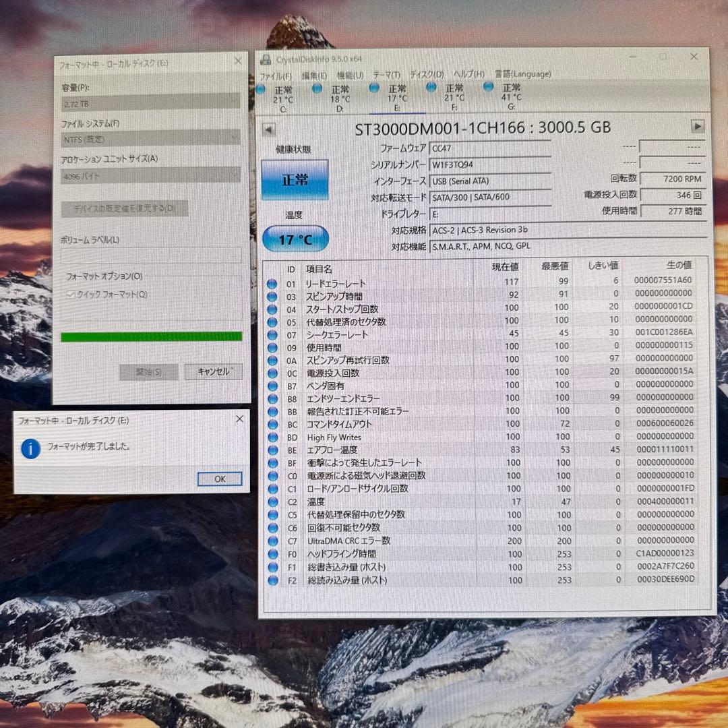
Task: Click the 電源投入回数 value 346 回
Action: pos(673,195)
